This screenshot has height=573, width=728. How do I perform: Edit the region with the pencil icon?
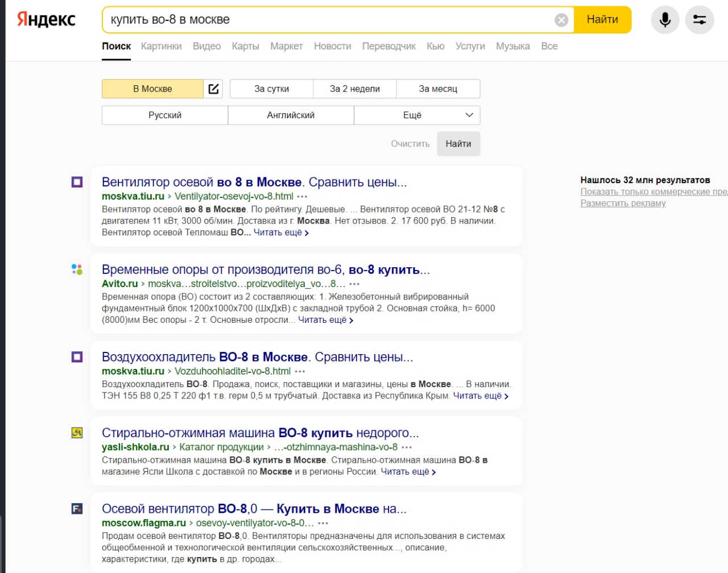(x=213, y=89)
